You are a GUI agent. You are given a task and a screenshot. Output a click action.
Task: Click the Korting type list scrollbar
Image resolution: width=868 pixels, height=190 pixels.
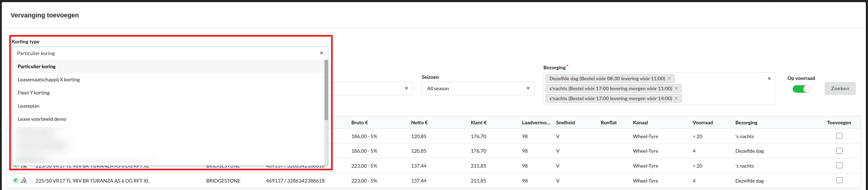point(326,90)
